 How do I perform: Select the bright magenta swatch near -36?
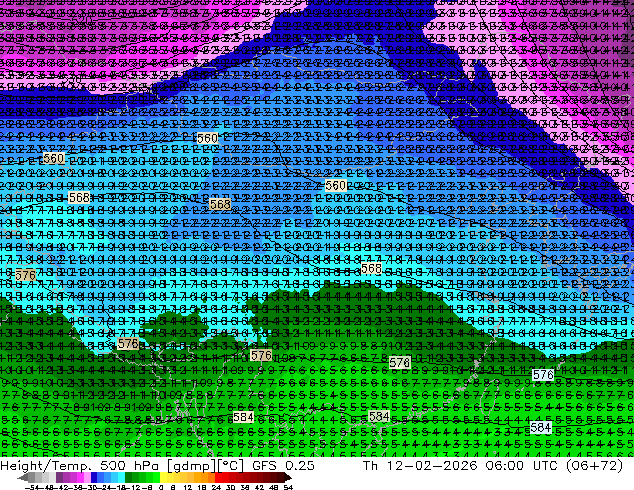[80, 477]
